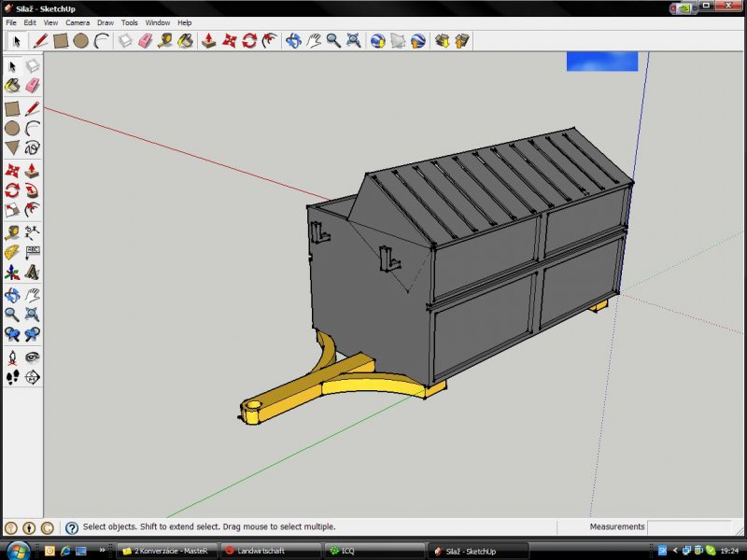Choose the Protractor tool

click(12, 253)
